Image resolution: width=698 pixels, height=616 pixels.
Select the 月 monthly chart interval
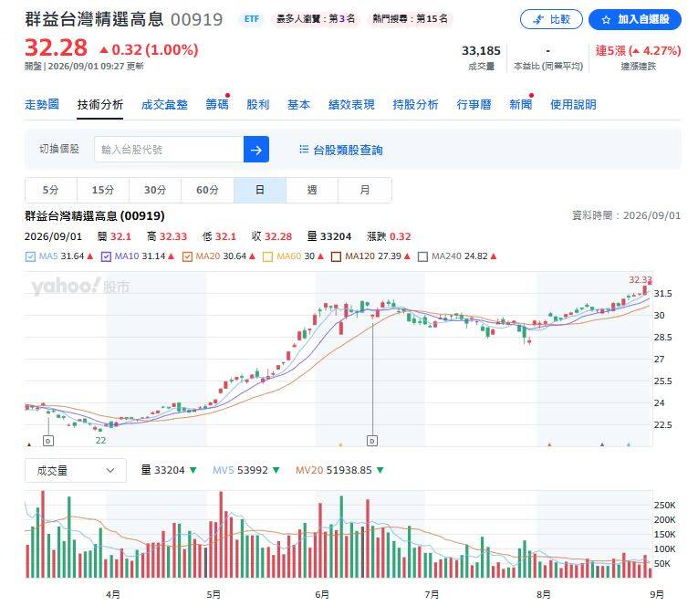click(x=365, y=190)
